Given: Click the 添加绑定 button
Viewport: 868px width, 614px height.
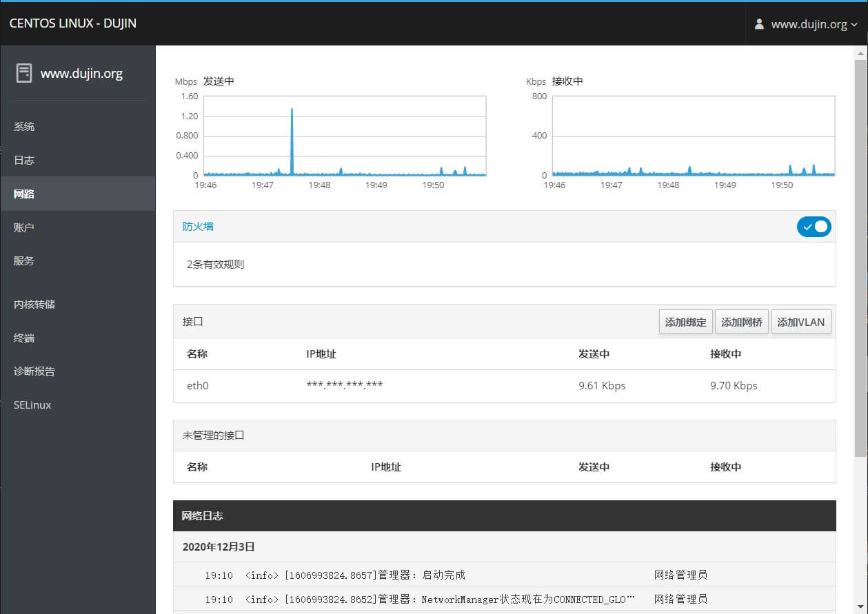Looking at the screenshot, I should coord(685,322).
